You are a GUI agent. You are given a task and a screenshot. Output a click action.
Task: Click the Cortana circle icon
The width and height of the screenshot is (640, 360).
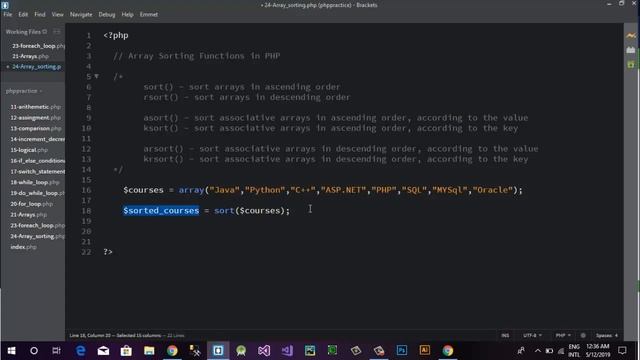click(34, 351)
